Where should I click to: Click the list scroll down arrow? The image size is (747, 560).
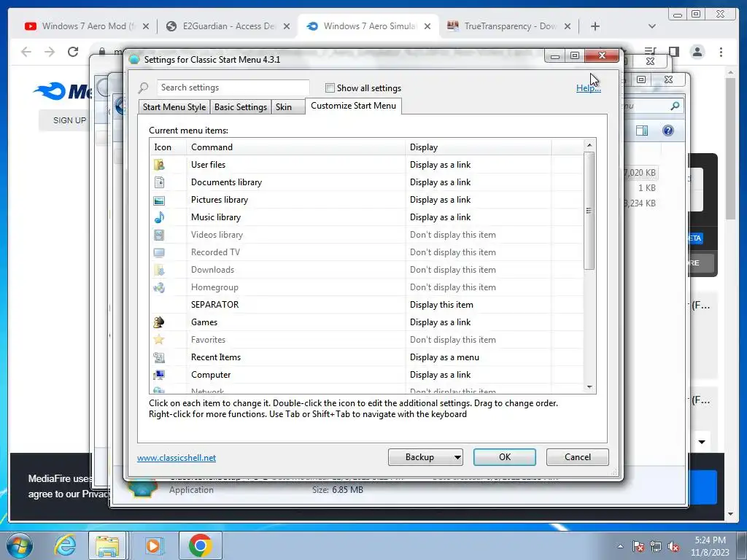pos(589,388)
